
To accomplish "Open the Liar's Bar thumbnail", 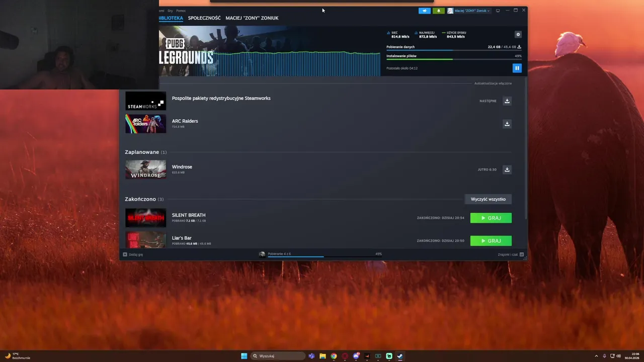I will pyautogui.click(x=145, y=240).
